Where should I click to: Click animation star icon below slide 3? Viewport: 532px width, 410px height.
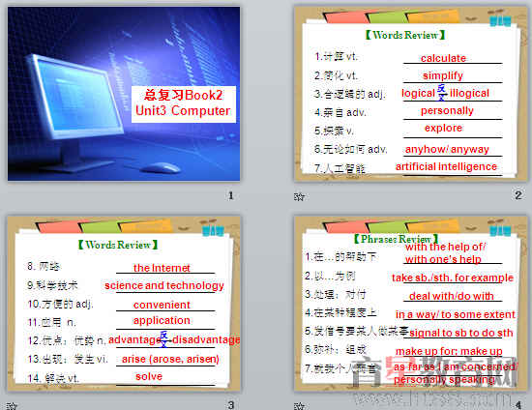pyautogui.click(x=12, y=406)
